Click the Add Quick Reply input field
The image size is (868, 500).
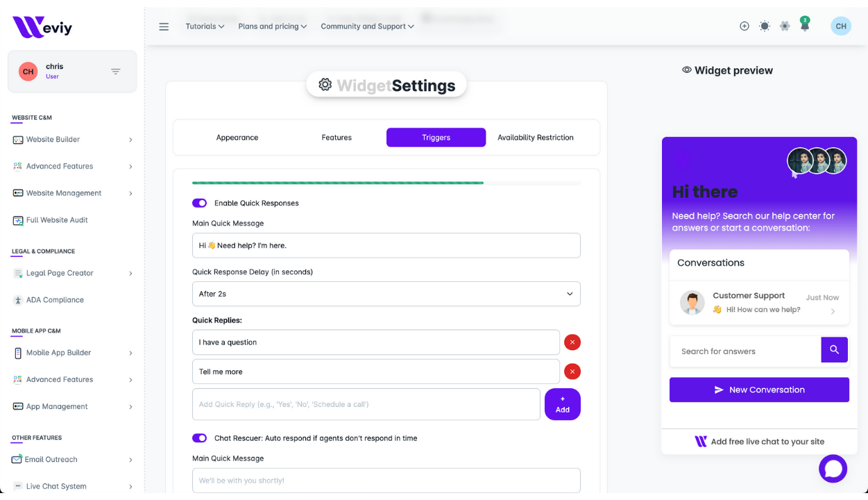pos(366,404)
